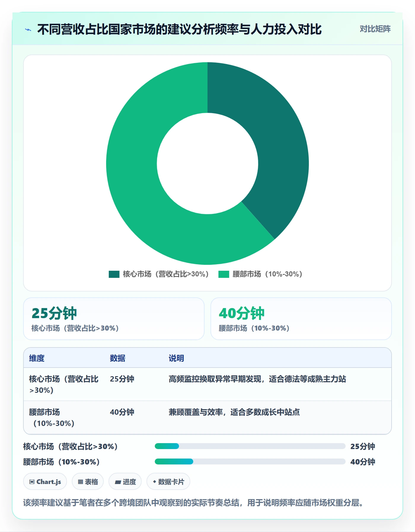Click 40分钟 value beside progress bar

[x=363, y=462]
